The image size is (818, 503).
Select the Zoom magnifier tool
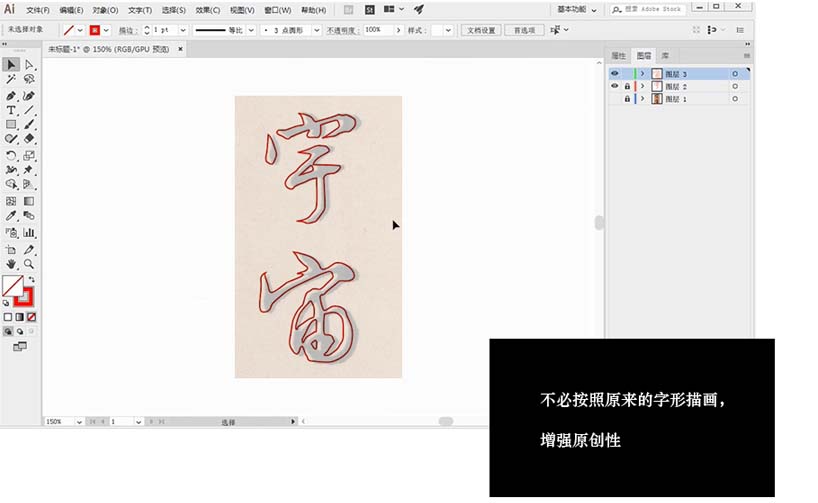tap(29, 264)
